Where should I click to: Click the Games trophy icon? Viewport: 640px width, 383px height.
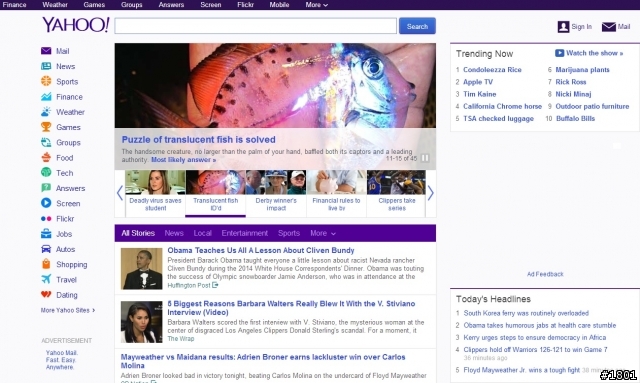46,127
